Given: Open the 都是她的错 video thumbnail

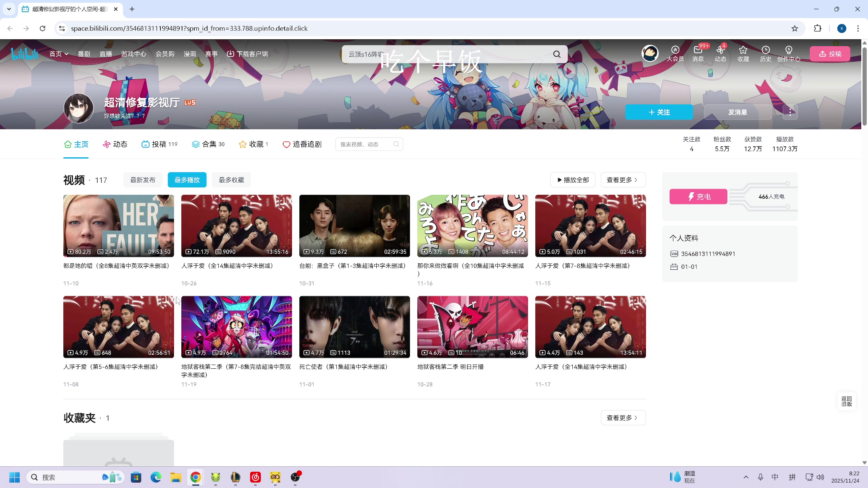Looking at the screenshot, I should [118, 226].
